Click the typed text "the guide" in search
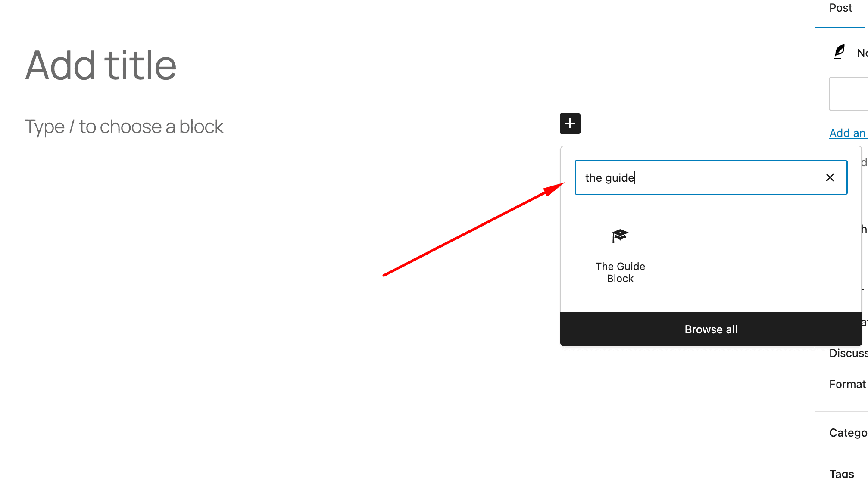The width and height of the screenshot is (868, 478). (609, 177)
